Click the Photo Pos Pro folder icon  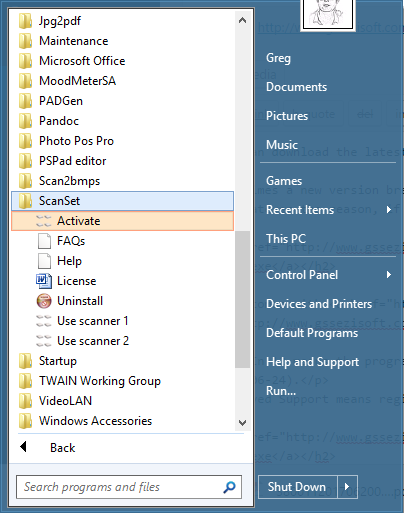[x=26, y=141]
